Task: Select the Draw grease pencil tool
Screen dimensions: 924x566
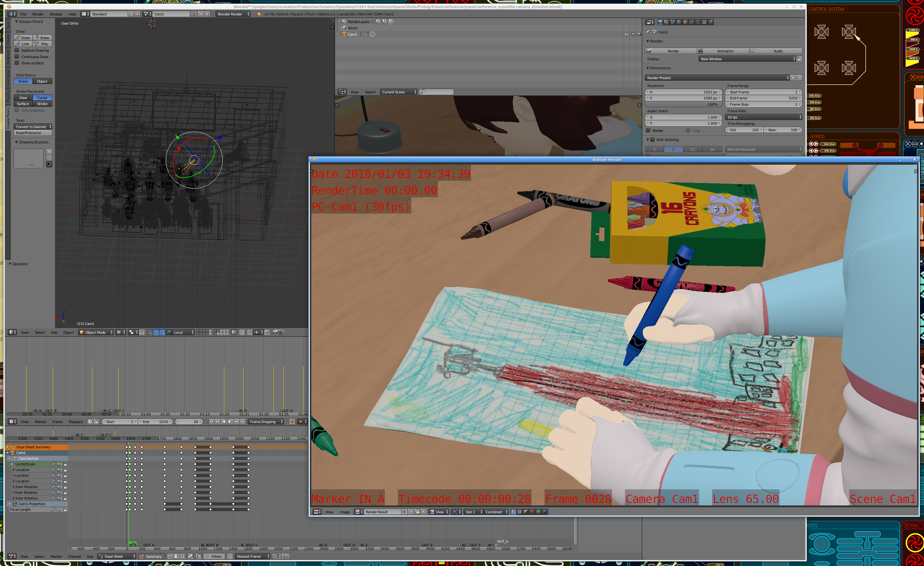Action: (x=23, y=38)
